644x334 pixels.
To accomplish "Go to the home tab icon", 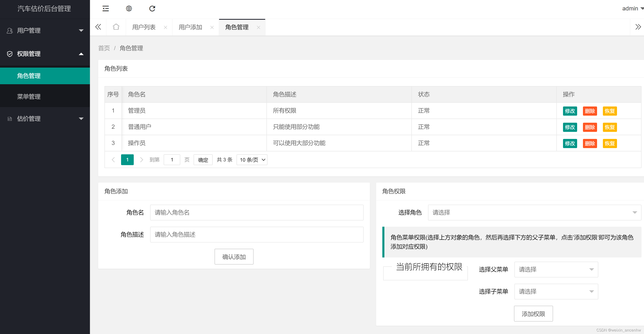I will (x=116, y=27).
